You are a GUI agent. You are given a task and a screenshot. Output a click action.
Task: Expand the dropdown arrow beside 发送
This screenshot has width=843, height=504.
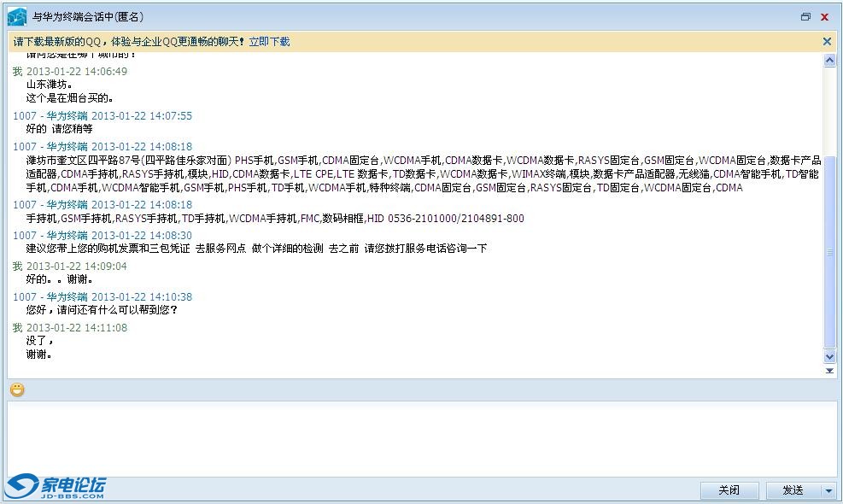click(828, 490)
